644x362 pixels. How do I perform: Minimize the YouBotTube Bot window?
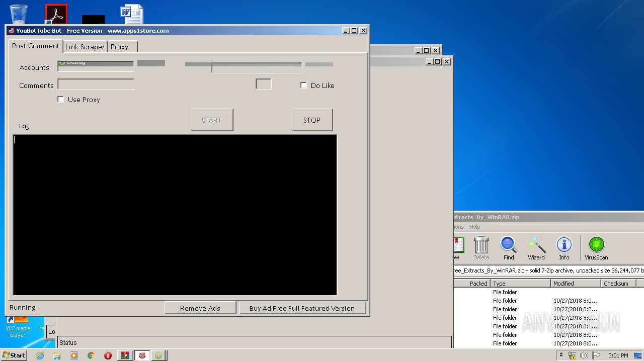346,31
